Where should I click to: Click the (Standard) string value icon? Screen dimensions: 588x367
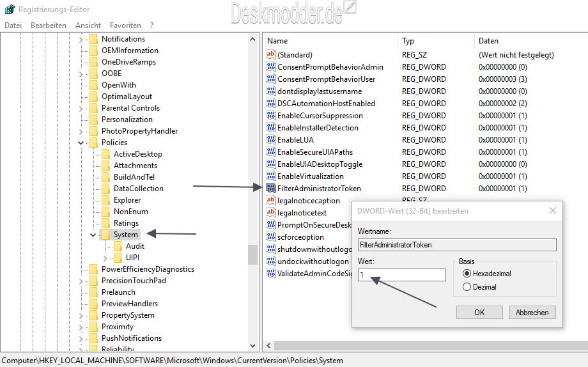(271, 54)
